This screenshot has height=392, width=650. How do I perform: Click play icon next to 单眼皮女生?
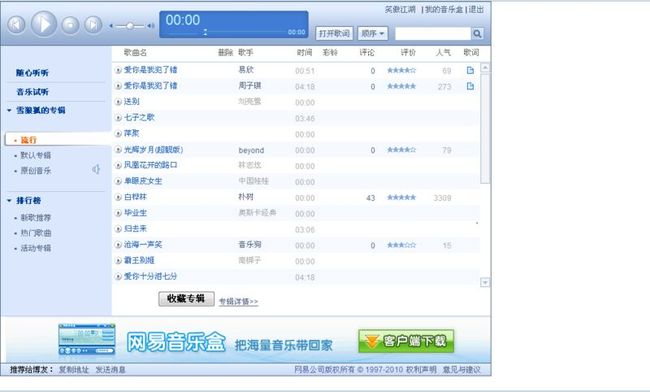click(x=118, y=181)
